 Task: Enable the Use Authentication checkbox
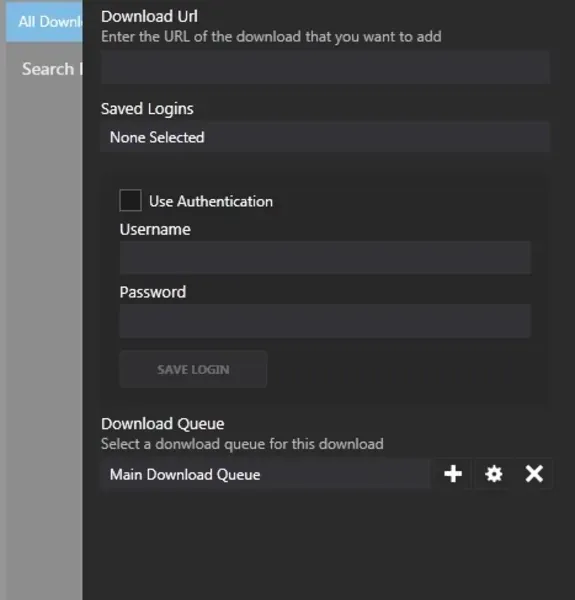[130, 200]
